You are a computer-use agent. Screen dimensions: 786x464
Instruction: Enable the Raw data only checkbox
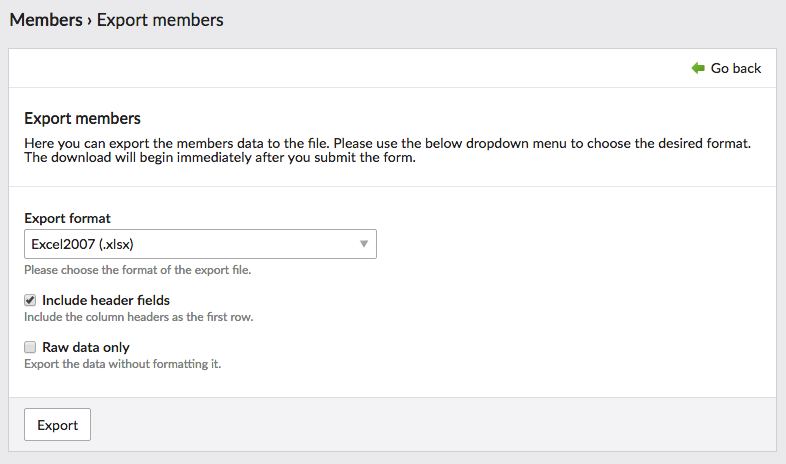click(x=30, y=347)
